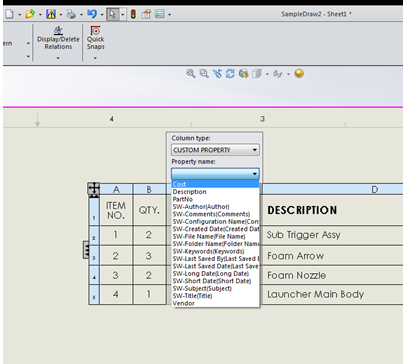Click the Zoom to Fit icon
The width and height of the screenshot is (405, 364).
pos(191,73)
